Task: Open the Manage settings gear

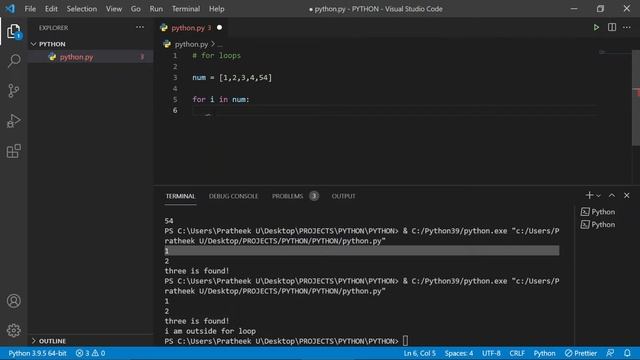Action: pyautogui.click(x=13, y=330)
